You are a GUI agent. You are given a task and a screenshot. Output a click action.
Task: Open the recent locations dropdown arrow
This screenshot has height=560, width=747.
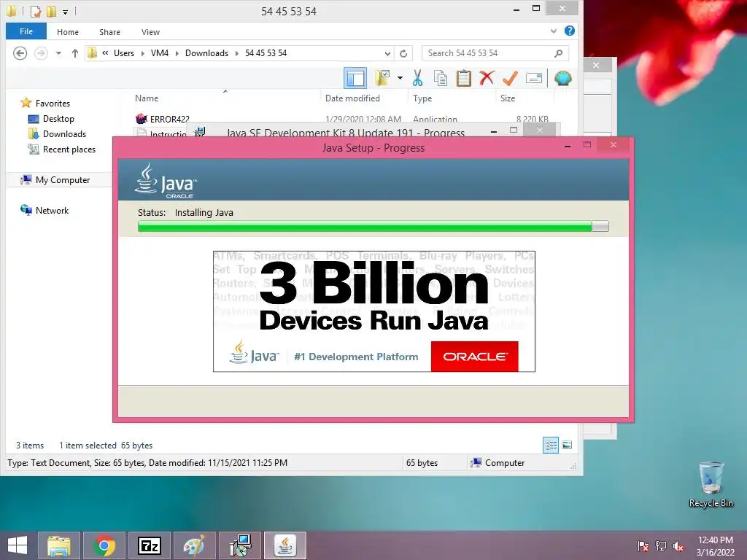point(58,53)
